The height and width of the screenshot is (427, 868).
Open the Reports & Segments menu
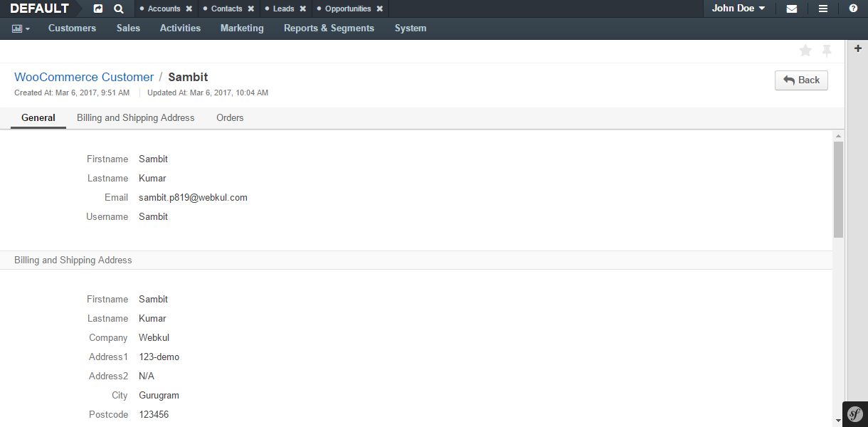coord(329,28)
